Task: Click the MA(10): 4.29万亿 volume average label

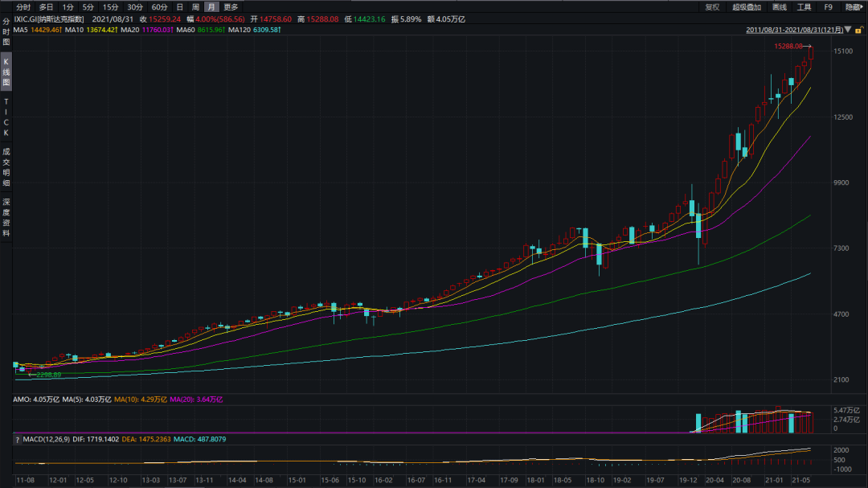Action: point(141,400)
